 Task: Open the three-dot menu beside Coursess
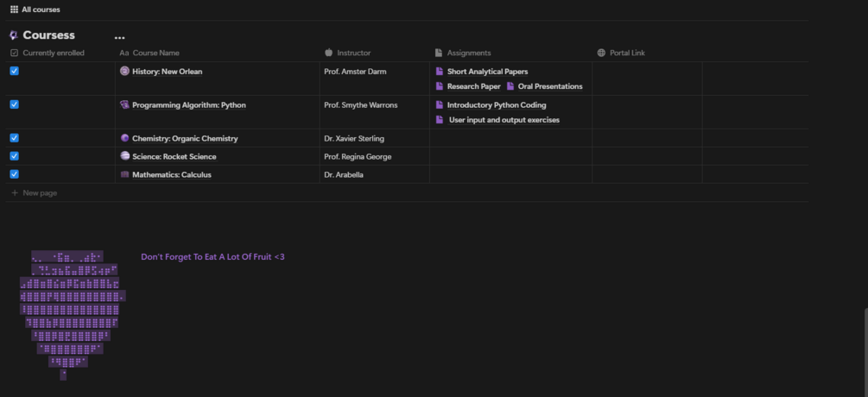119,36
